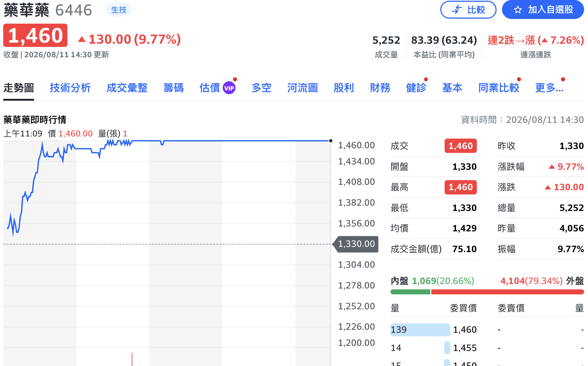Click the bid price 1,455 row
The width and height of the screenshot is (588, 366).
point(465,348)
